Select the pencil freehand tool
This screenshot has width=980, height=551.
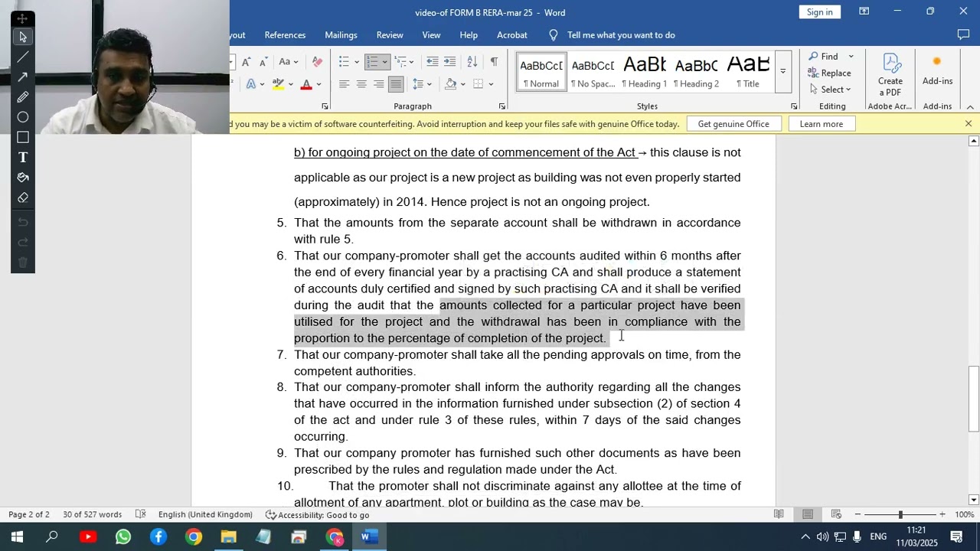(x=22, y=97)
